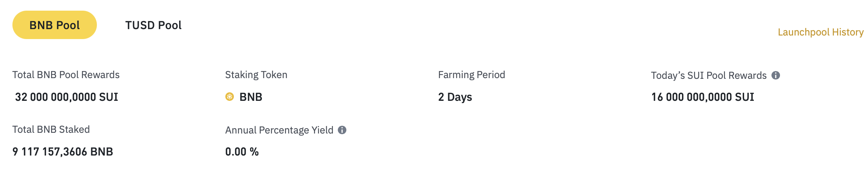Click the word History in Launchpool History

(x=848, y=32)
